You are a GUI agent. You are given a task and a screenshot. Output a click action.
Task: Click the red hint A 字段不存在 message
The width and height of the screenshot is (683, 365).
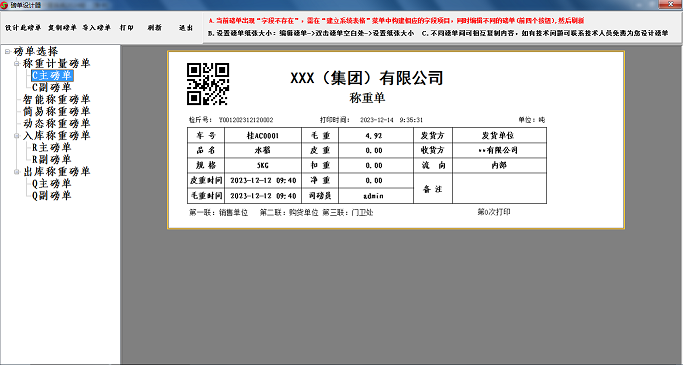point(396,20)
